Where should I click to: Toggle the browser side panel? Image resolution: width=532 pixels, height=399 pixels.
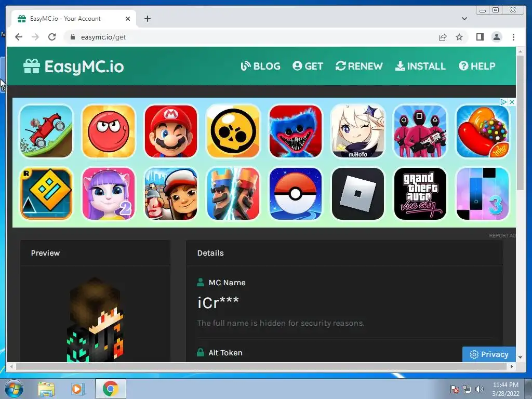pyautogui.click(x=480, y=37)
